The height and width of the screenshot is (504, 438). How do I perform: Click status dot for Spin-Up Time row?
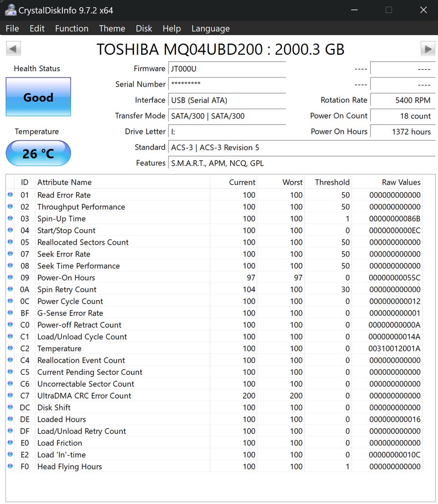point(10,218)
